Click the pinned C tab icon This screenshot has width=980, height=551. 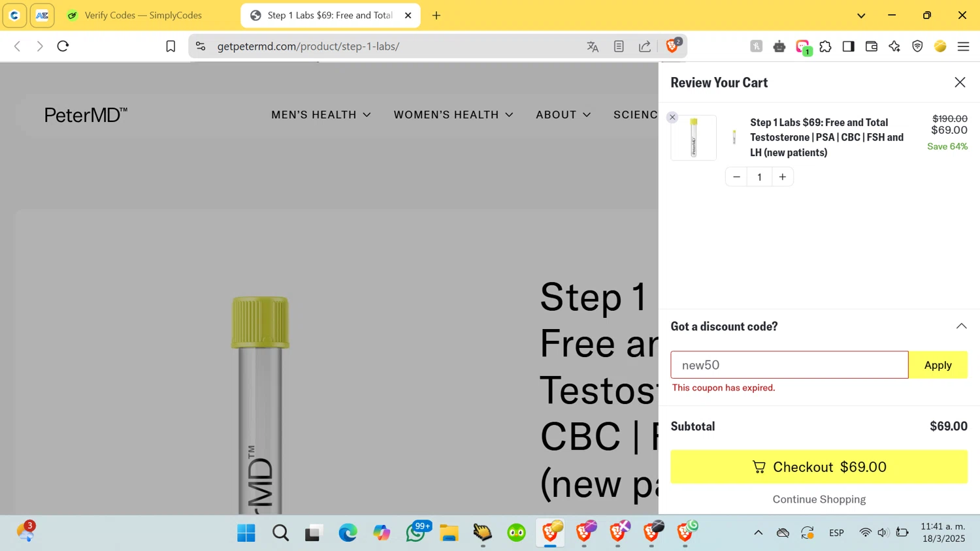coord(14,15)
